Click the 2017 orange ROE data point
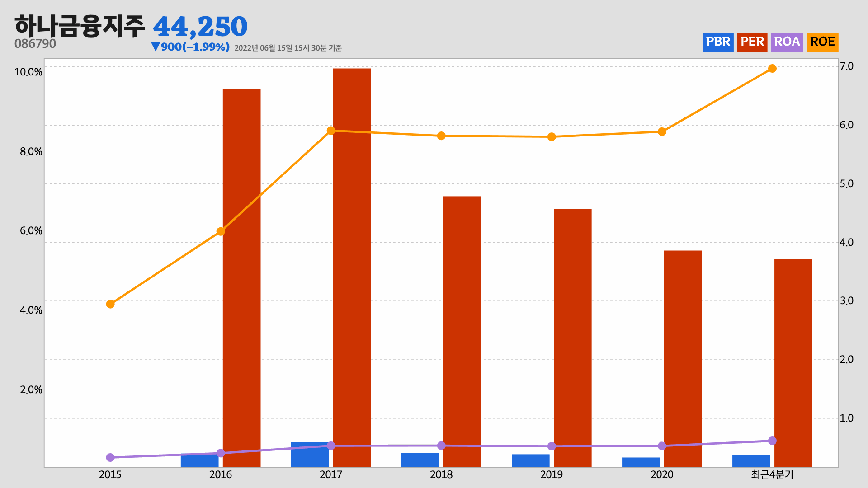 tap(331, 131)
